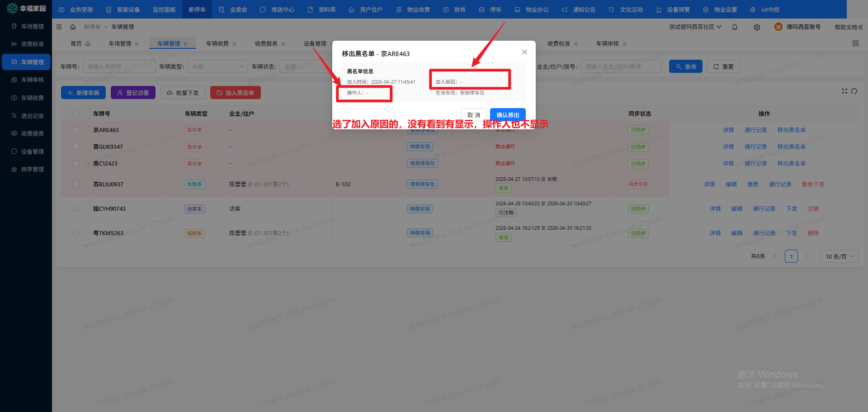Image resolution: width=868 pixels, height=412 pixels.
Task: Click the notification bell icon
Action: [735, 27]
